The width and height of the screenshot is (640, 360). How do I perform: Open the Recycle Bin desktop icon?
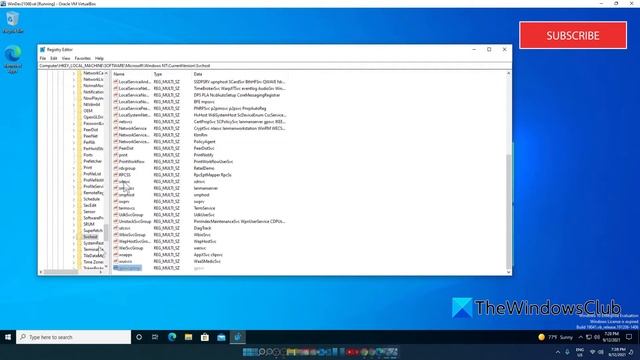coord(13,22)
